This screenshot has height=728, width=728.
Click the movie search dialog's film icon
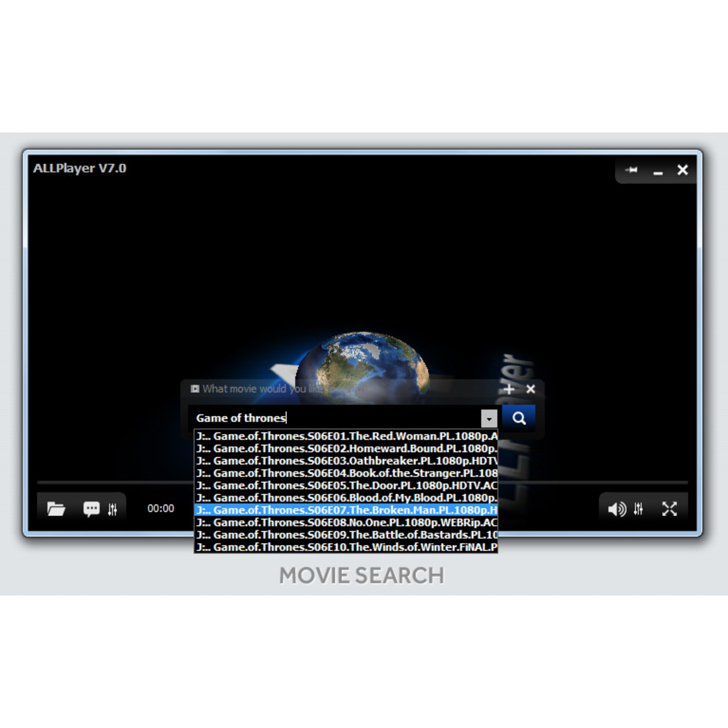pos(196,388)
